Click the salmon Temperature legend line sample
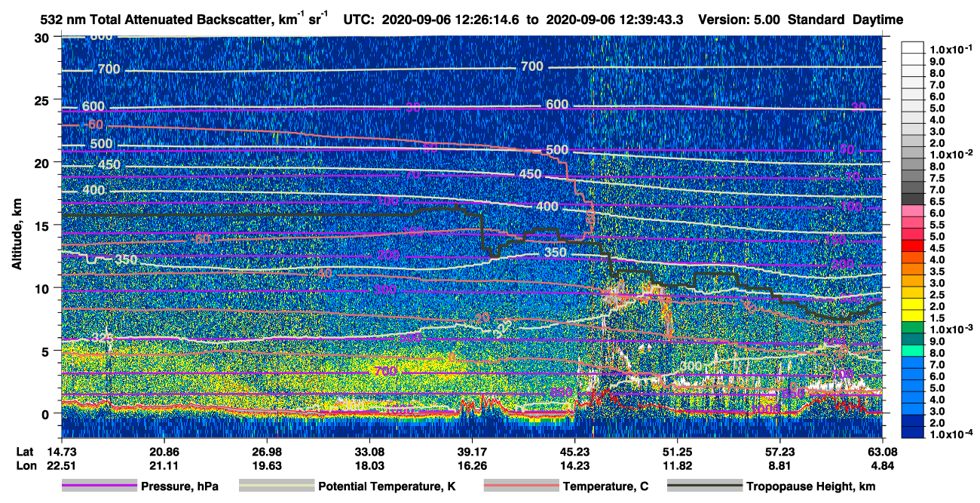 pos(521,486)
